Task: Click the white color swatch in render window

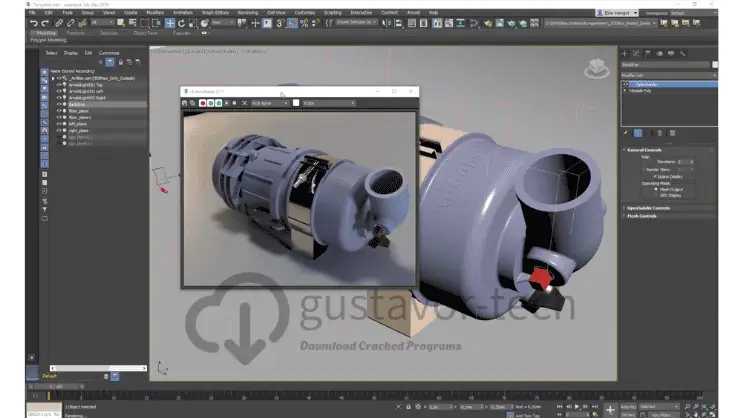Action: point(296,103)
